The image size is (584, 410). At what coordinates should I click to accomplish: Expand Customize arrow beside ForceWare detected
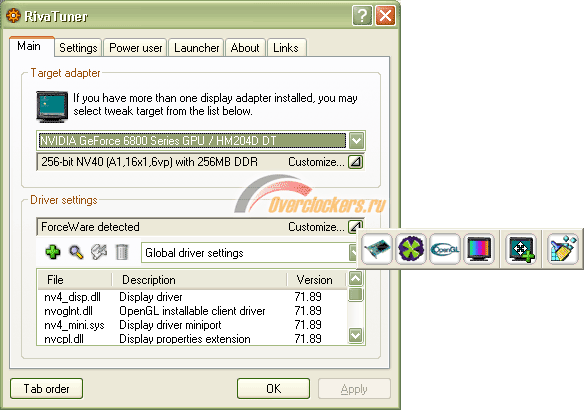(x=356, y=227)
